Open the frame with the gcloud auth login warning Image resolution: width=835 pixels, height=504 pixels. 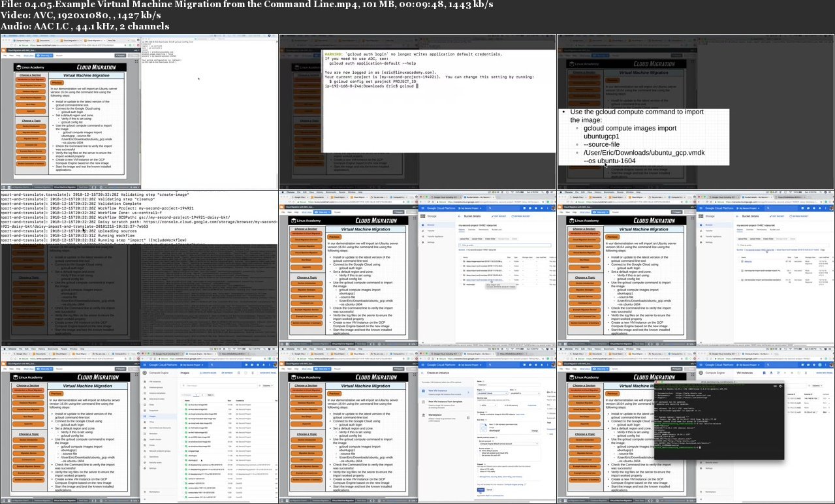tap(418, 112)
